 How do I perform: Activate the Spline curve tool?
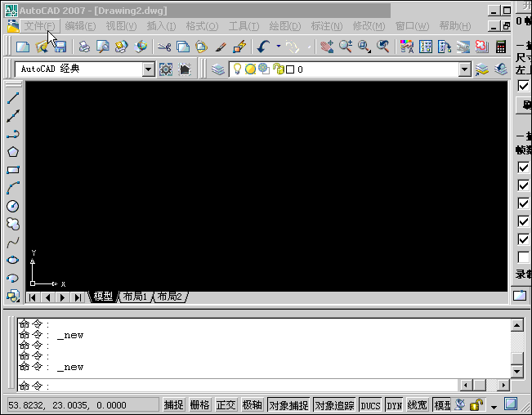pyautogui.click(x=13, y=242)
